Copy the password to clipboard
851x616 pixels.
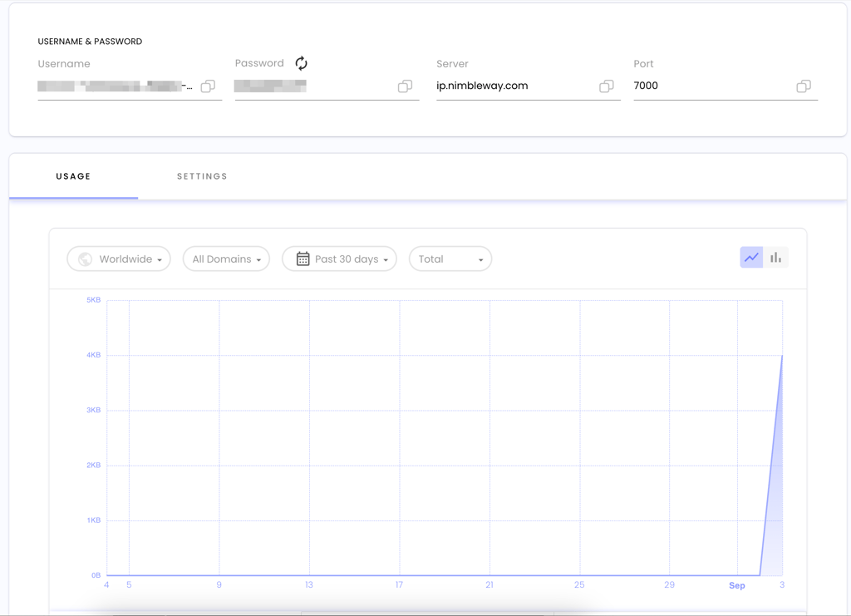point(405,86)
